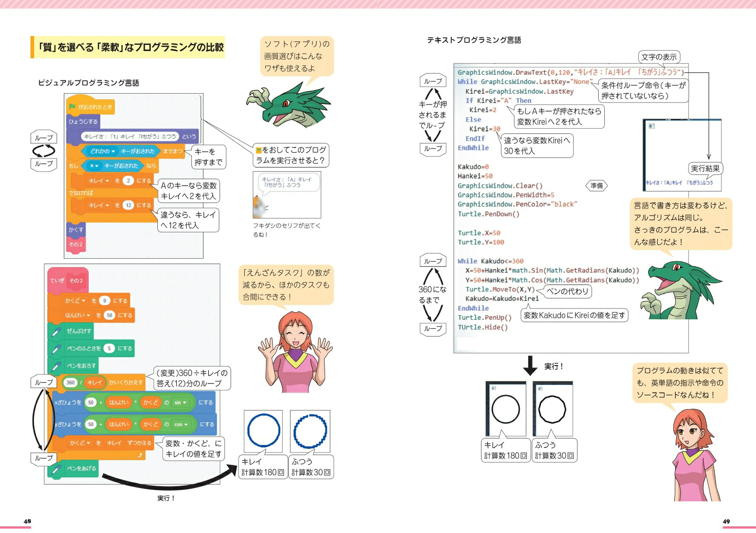Click the small green flag in the callout

click(258, 150)
